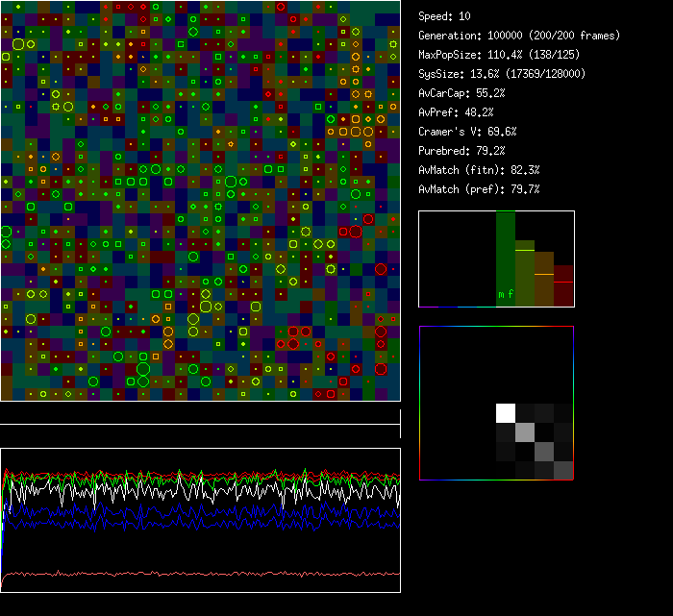The width and height of the screenshot is (673, 616).
Task: Select the AvCarCap percentage label
Action: click(462, 93)
